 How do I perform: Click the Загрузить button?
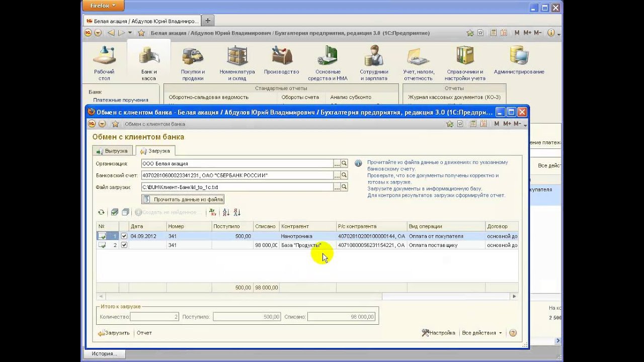[114, 333]
